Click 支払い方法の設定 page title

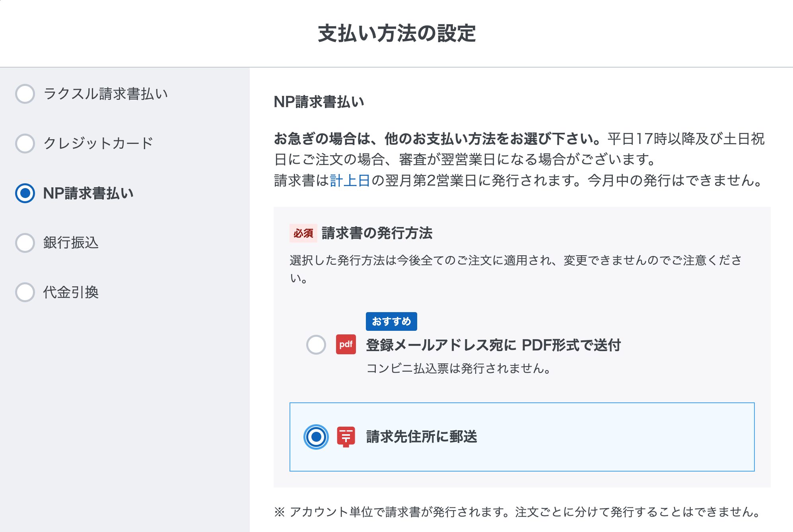point(396,33)
